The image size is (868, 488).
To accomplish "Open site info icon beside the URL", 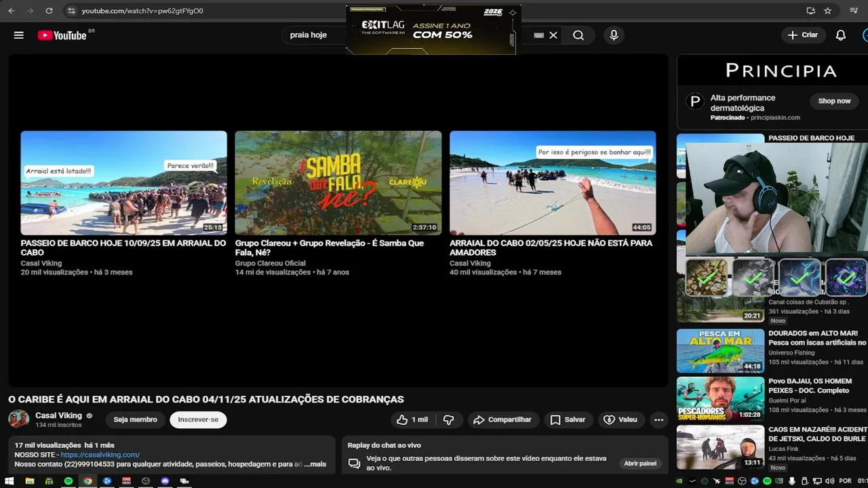I will (71, 11).
